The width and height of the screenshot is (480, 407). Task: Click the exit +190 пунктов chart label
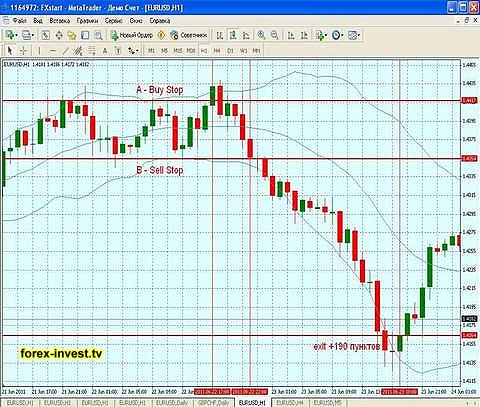click(347, 346)
